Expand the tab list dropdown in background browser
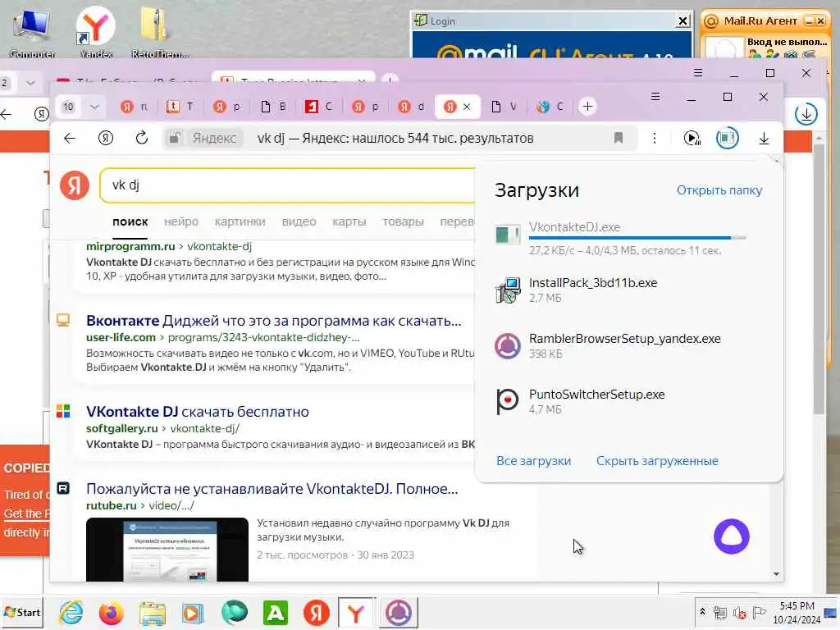840x630 pixels. tap(30, 83)
